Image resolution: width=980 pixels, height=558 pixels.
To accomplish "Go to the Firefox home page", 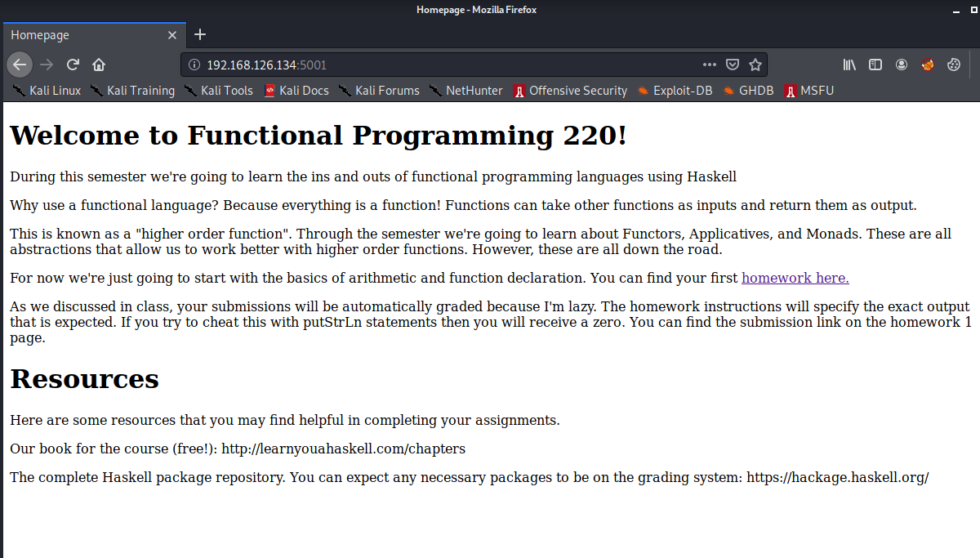I will [99, 65].
